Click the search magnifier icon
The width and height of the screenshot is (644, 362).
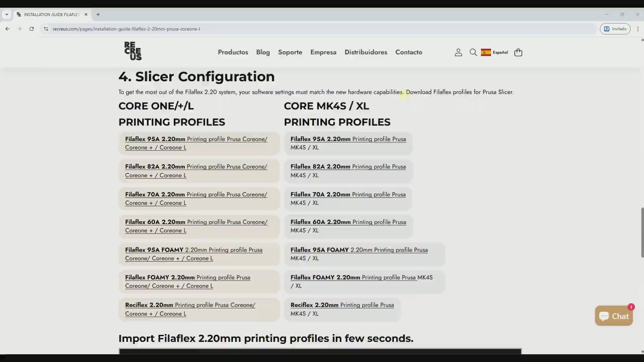click(x=473, y=52)
